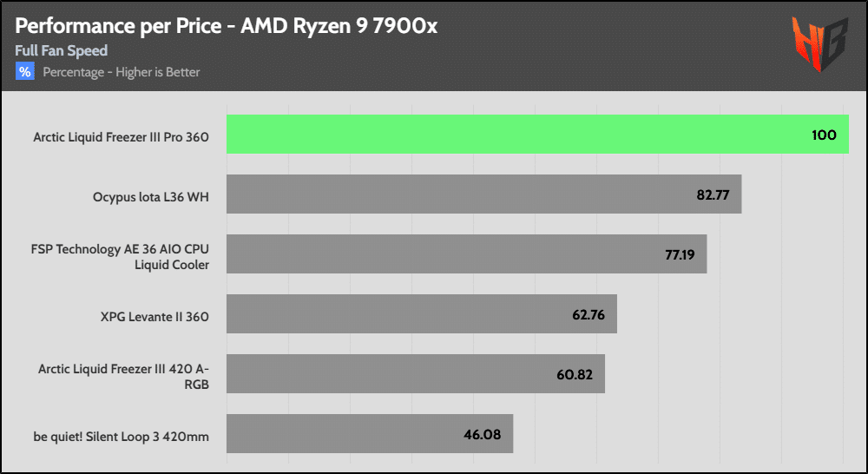
Task: Click the be quiet! Silent Loop 3 420mm label
Action: pyautogui.click(x=122, y=437)
